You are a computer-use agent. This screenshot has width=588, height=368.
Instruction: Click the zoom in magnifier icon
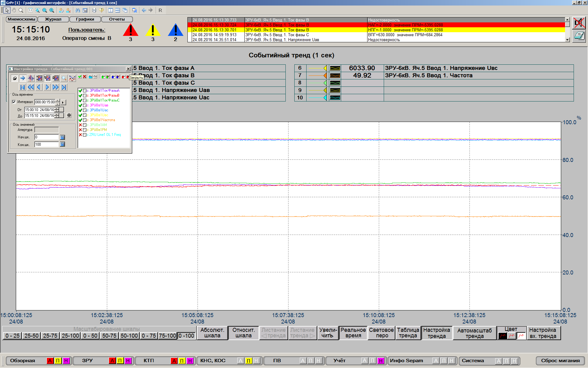pos(52,10)
